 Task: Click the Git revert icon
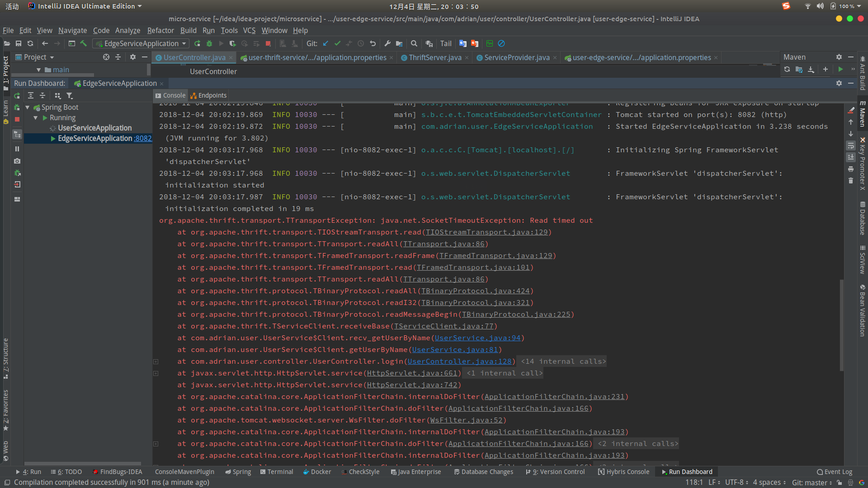coord(373,43)
